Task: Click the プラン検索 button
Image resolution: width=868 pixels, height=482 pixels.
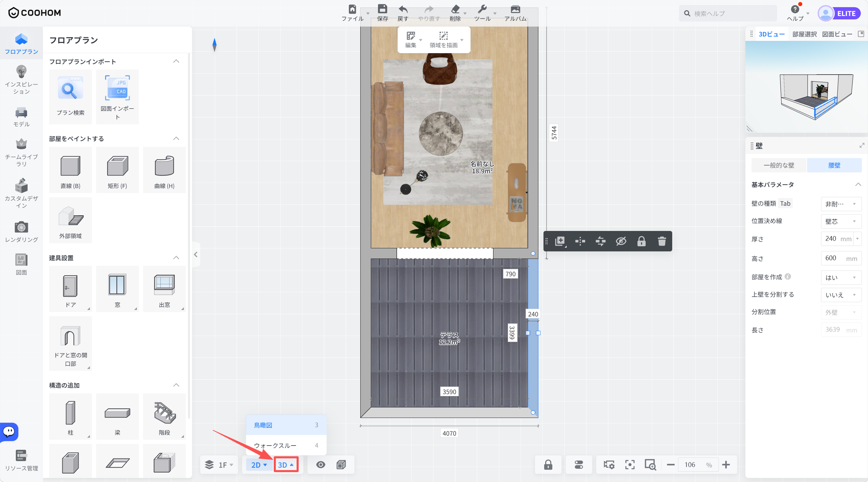Action: coord(70,97)
